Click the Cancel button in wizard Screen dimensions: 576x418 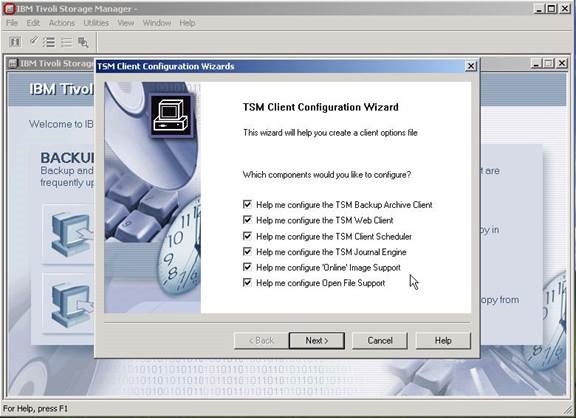380,340
